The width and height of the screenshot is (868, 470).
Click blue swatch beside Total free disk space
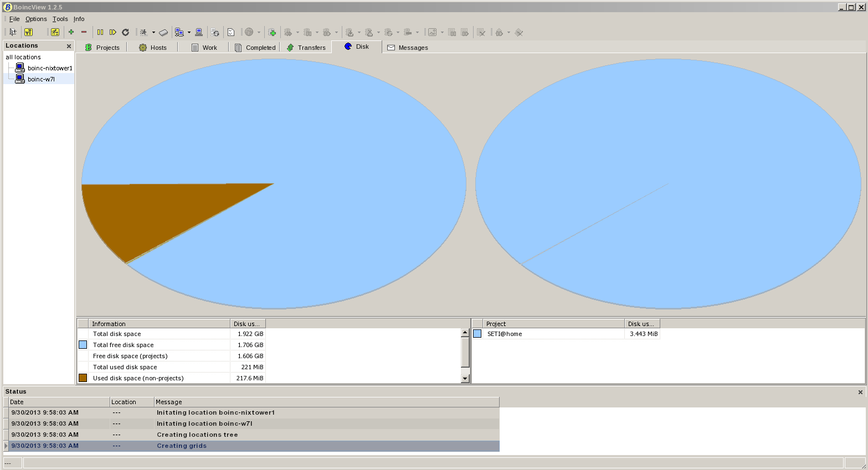pos(83,344)
